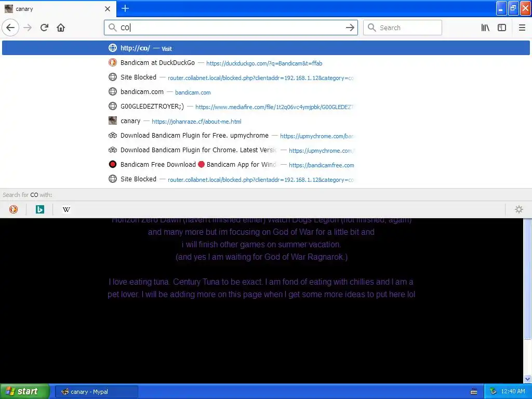The width and height of the screenshot is (532, 399).
Task: Search with Bing engine icon
Action: point(39,209)
